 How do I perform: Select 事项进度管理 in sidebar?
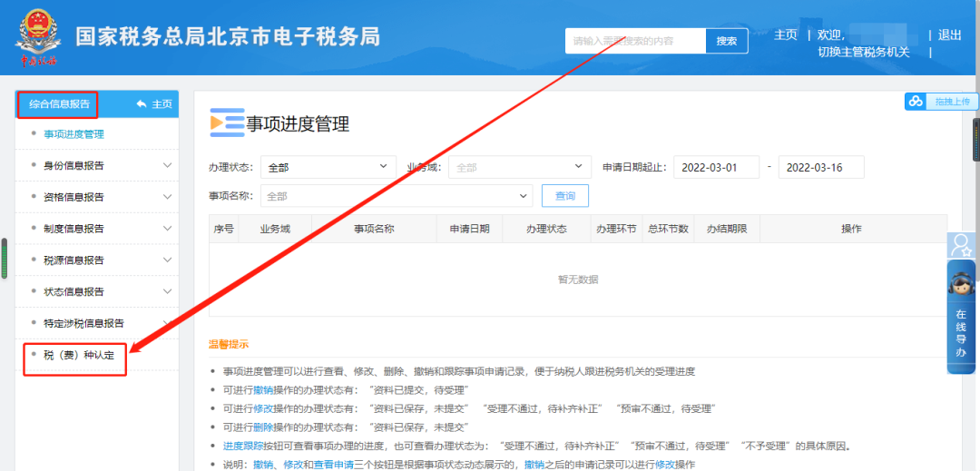[73, 133]
